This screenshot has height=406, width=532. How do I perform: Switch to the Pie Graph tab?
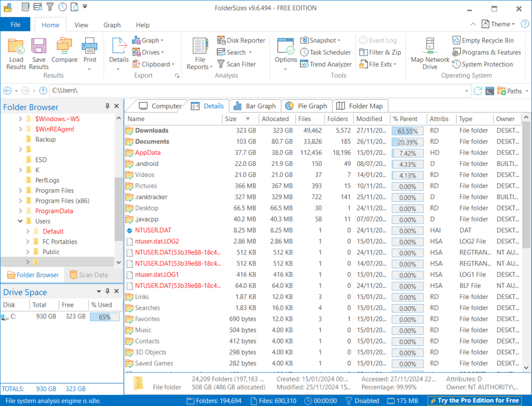click(307, 106)
